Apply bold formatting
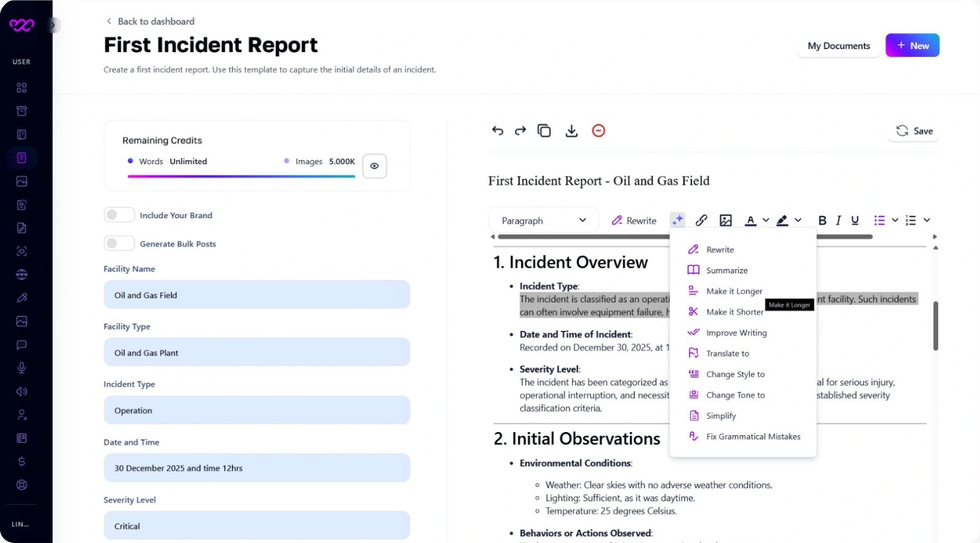The height and width of the screenshot is (543, 980). [x=822, y=220]
